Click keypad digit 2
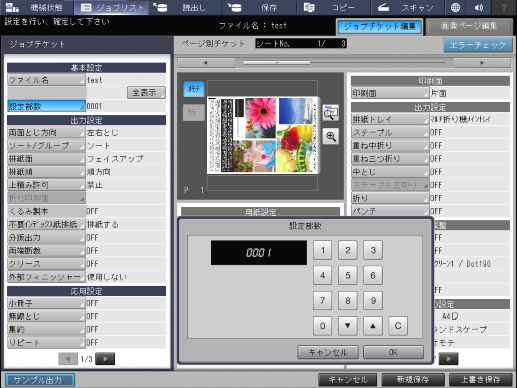517x388 pixels. [x=348, y=250]
